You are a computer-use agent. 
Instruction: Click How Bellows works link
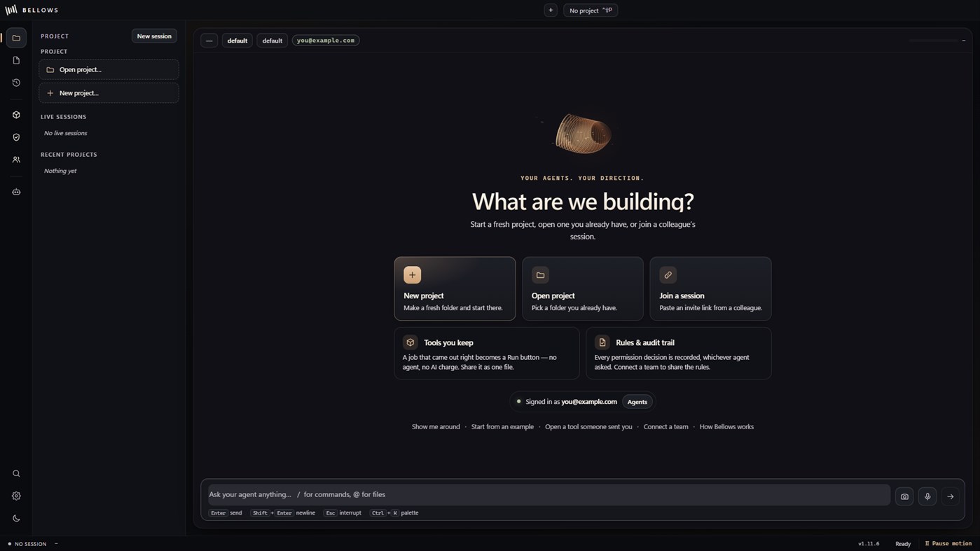[726, 426]
